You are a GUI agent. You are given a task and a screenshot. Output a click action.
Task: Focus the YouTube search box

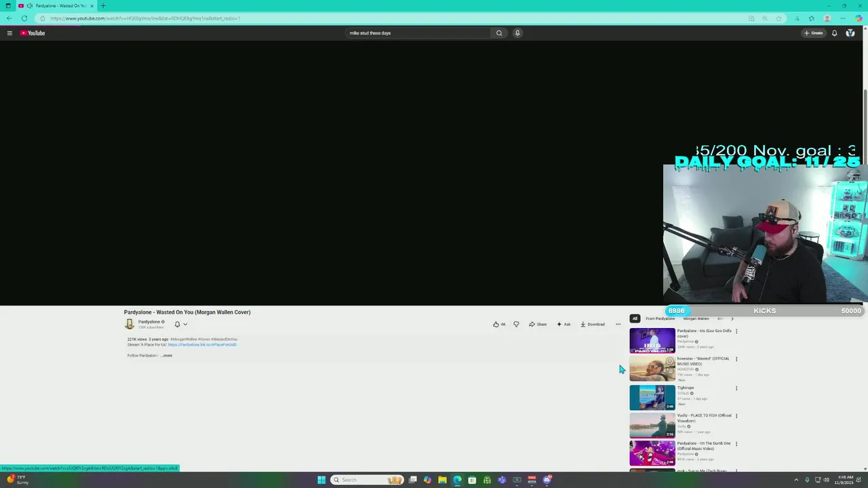(x=418, y=33)
